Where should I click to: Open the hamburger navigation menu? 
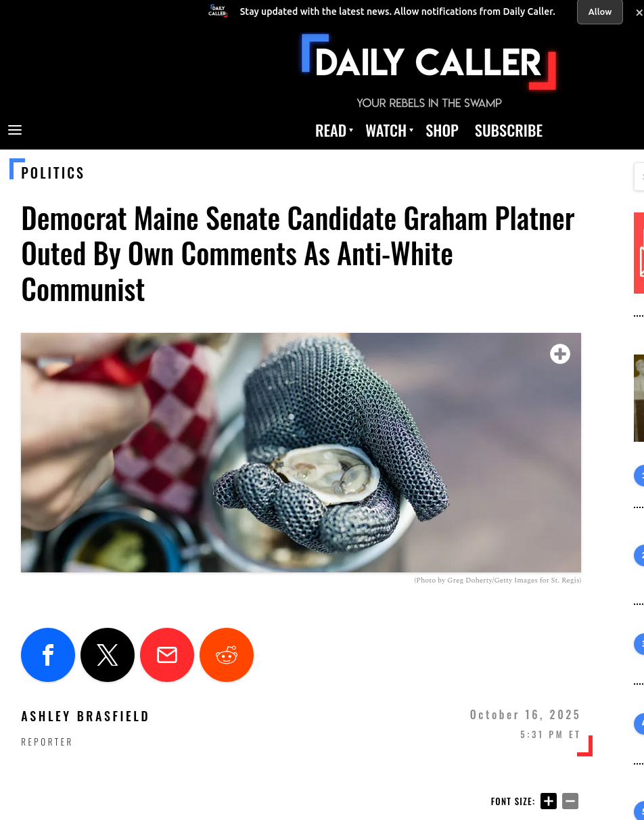(15, 130)
